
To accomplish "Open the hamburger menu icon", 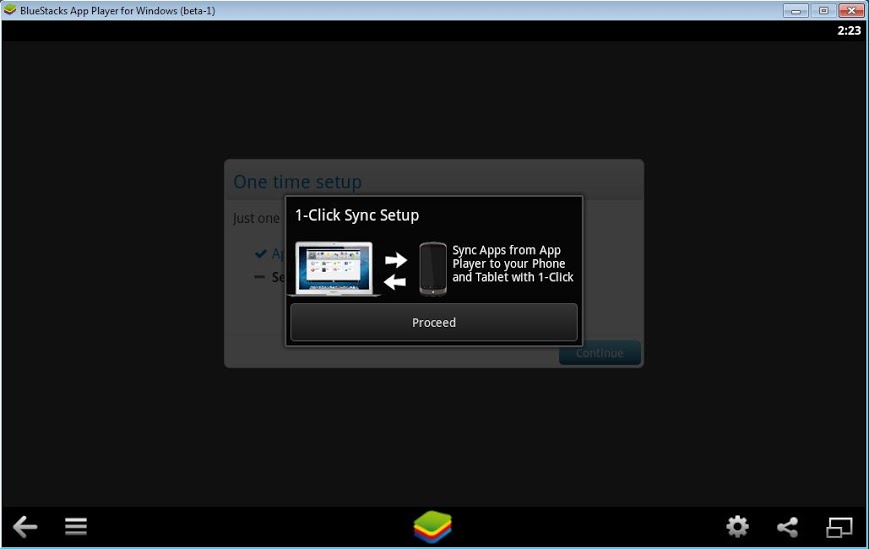I will 76,526.
